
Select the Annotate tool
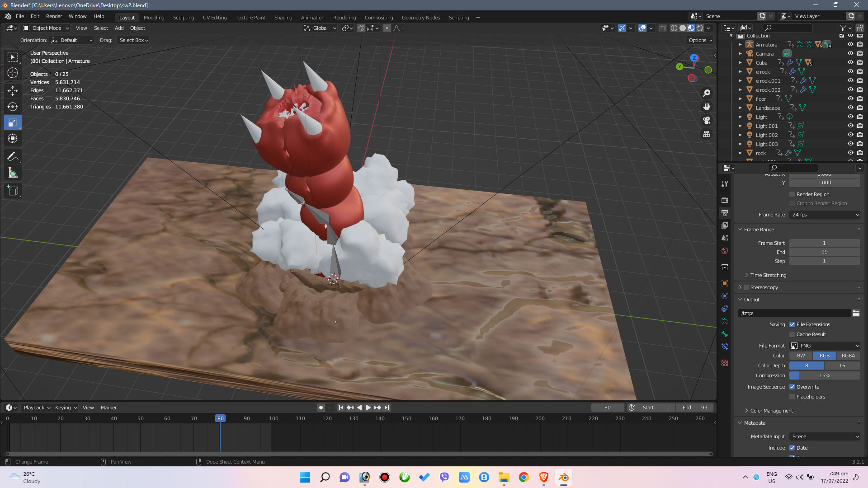coord(13,157)
